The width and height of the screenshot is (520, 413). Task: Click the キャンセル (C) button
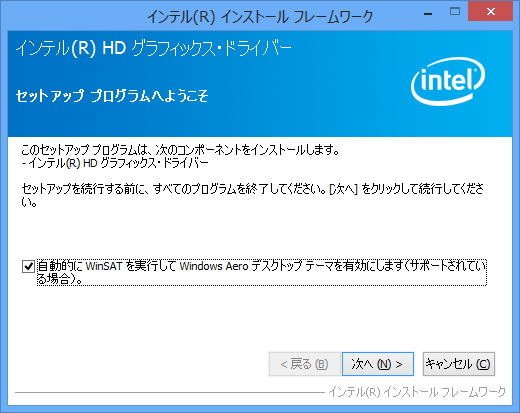click(459, 364)
